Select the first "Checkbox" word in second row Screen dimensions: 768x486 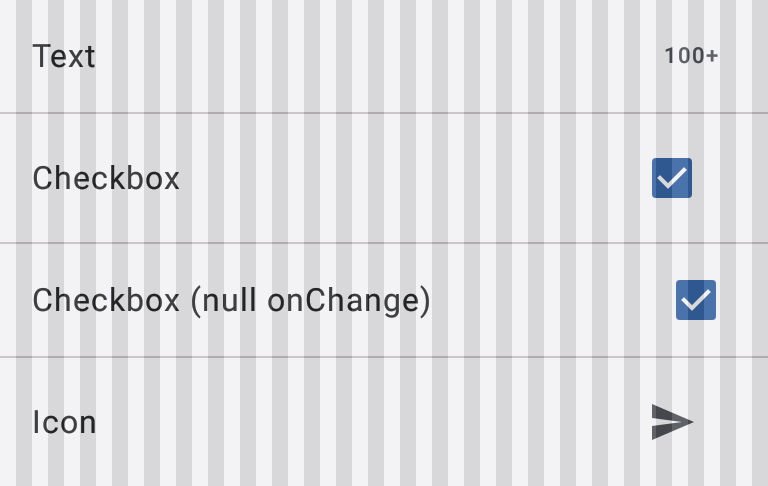pyautogui.click(x=106, y=179)
